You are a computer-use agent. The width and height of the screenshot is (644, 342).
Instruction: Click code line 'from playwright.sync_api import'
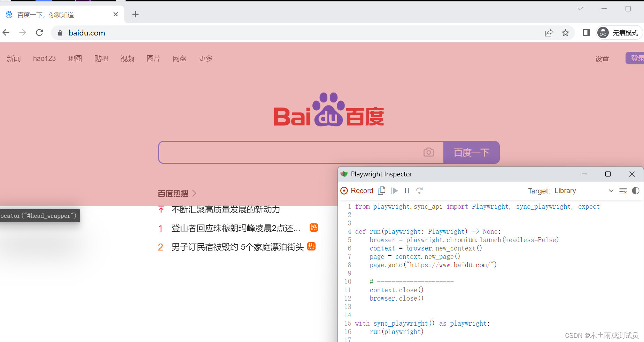[478, 207]
